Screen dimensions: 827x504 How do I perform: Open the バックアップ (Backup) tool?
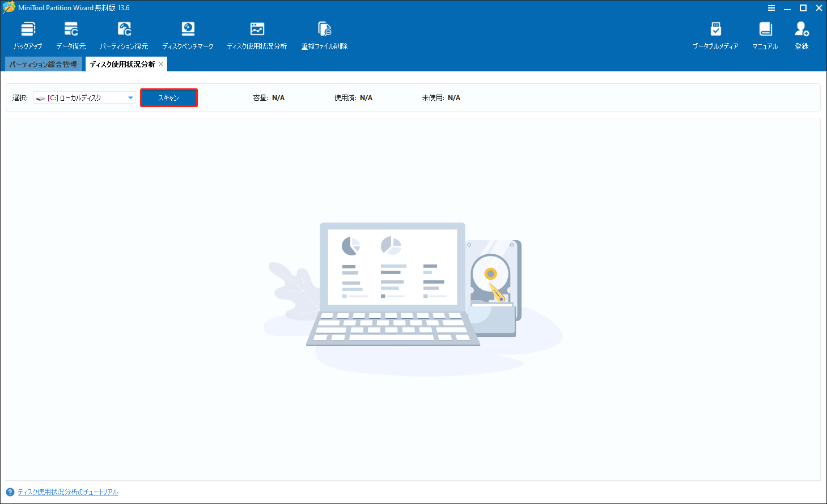tap(28, 36)
